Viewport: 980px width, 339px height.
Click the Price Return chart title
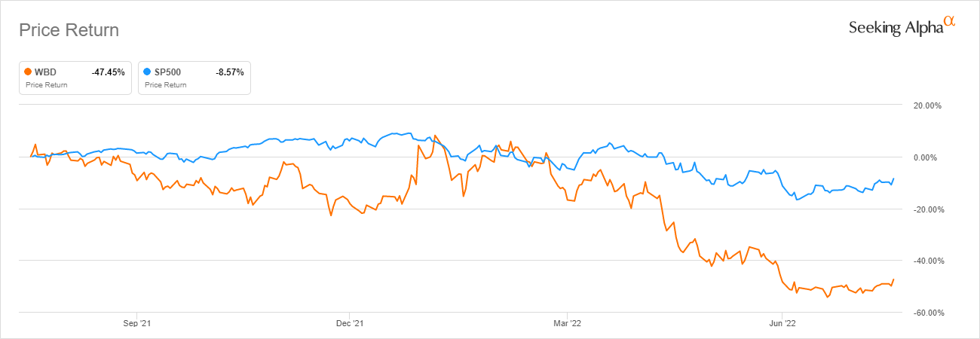[69, 30]
